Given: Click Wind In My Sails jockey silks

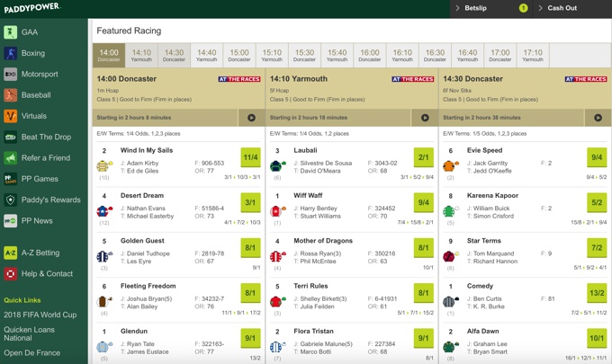Looking at the screenshot, I should click(x=104, y=166).
